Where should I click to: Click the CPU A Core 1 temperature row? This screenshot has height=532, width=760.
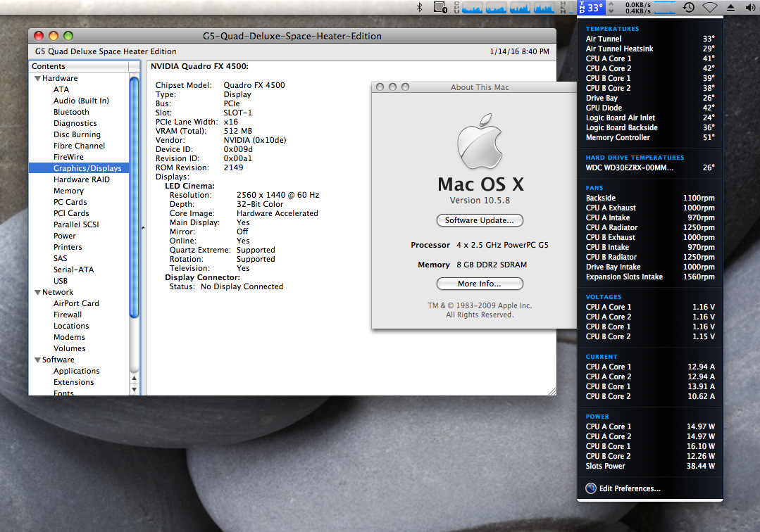650,58
